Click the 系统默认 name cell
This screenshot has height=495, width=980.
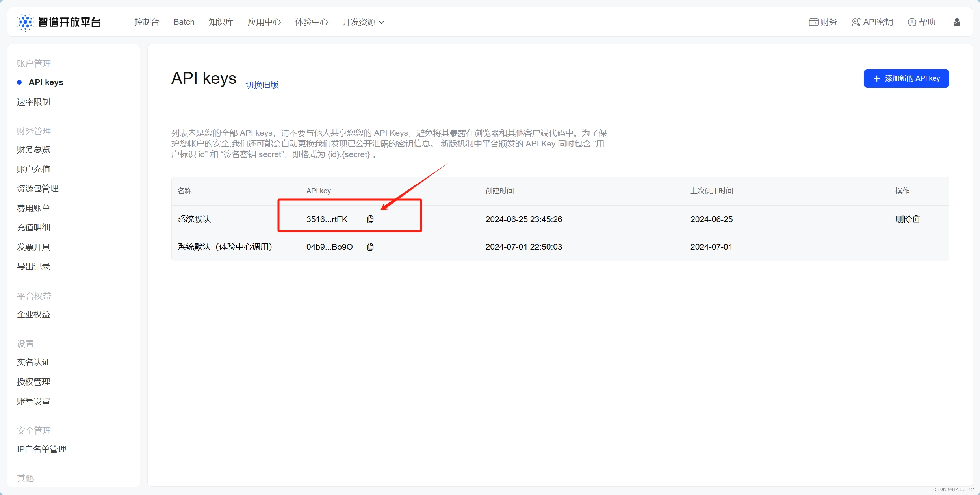[x=194, y=219]
